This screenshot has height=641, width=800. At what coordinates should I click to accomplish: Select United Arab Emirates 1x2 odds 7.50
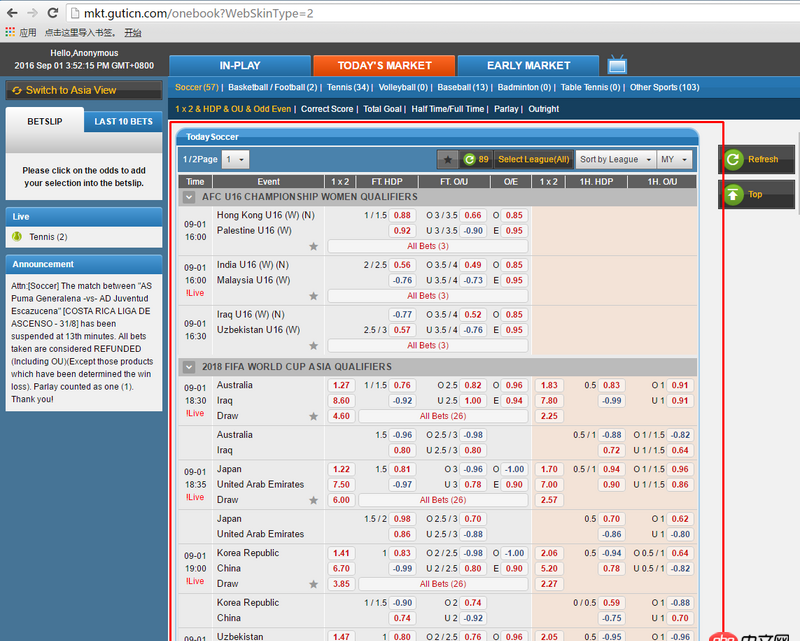tap(341, 484)
